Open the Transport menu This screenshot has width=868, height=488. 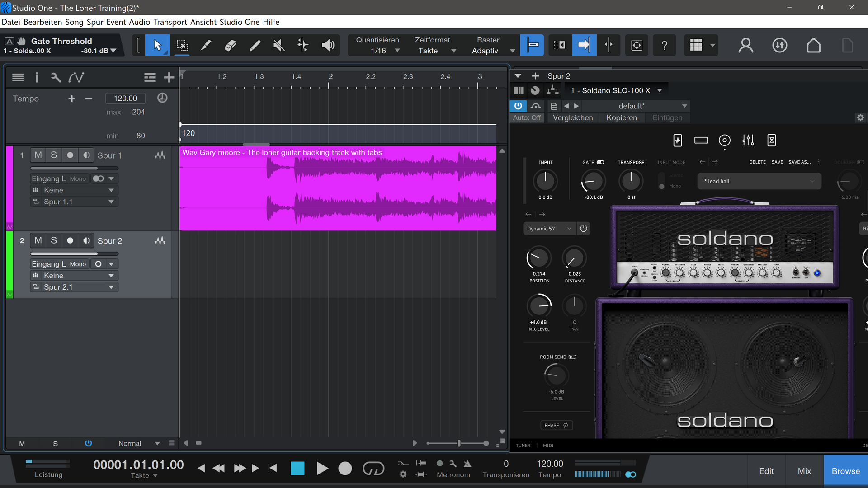click(170, 22)
